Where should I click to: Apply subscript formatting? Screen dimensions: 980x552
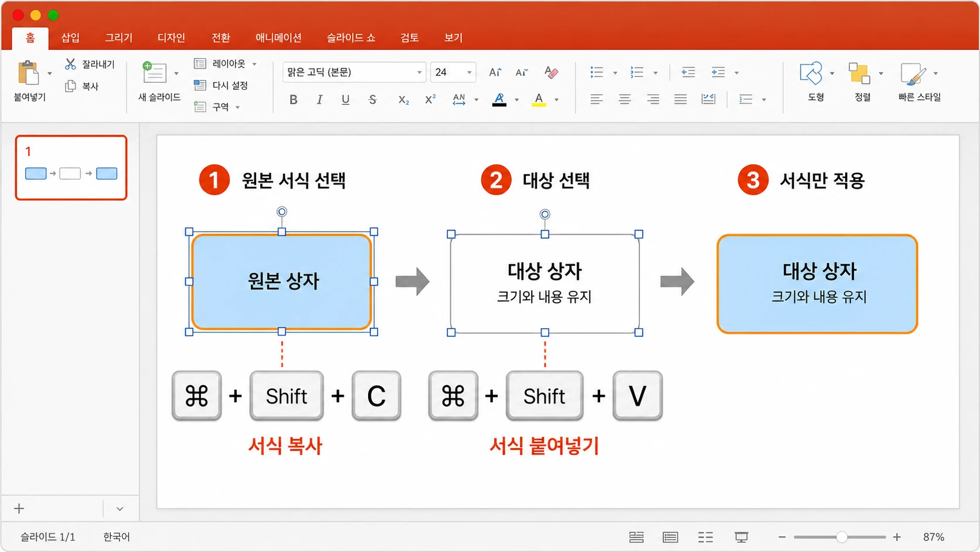pyautogui.click(x=403, y=100)
